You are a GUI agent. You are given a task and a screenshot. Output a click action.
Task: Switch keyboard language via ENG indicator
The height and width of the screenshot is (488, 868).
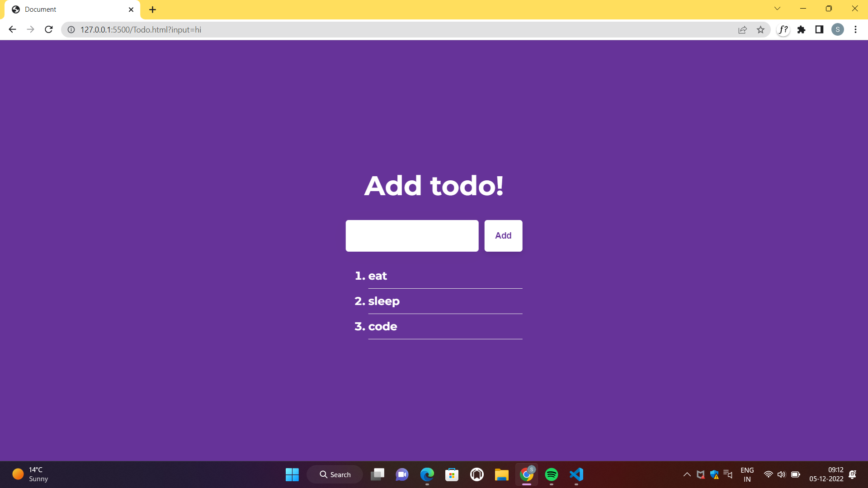[747, 474]
